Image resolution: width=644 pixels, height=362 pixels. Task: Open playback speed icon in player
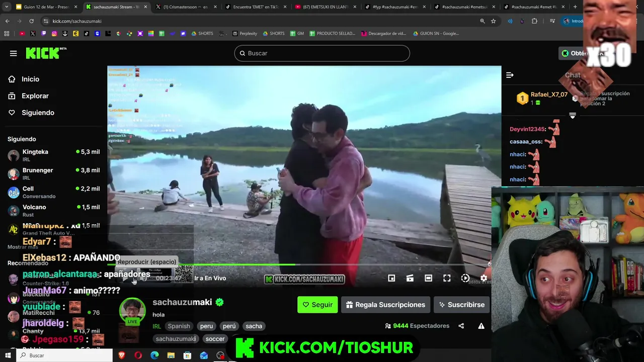(465, 278)
